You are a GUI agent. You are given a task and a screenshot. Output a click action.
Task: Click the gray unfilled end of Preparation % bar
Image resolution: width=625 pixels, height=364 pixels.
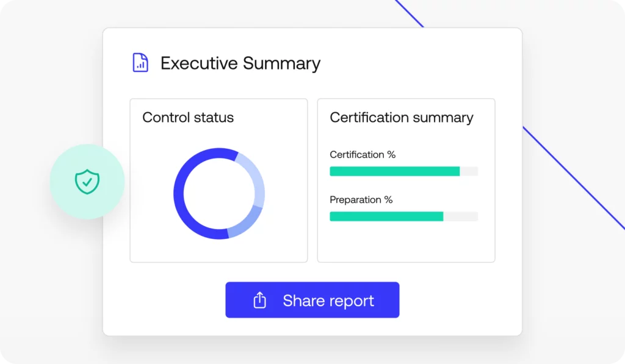[460, 216]
